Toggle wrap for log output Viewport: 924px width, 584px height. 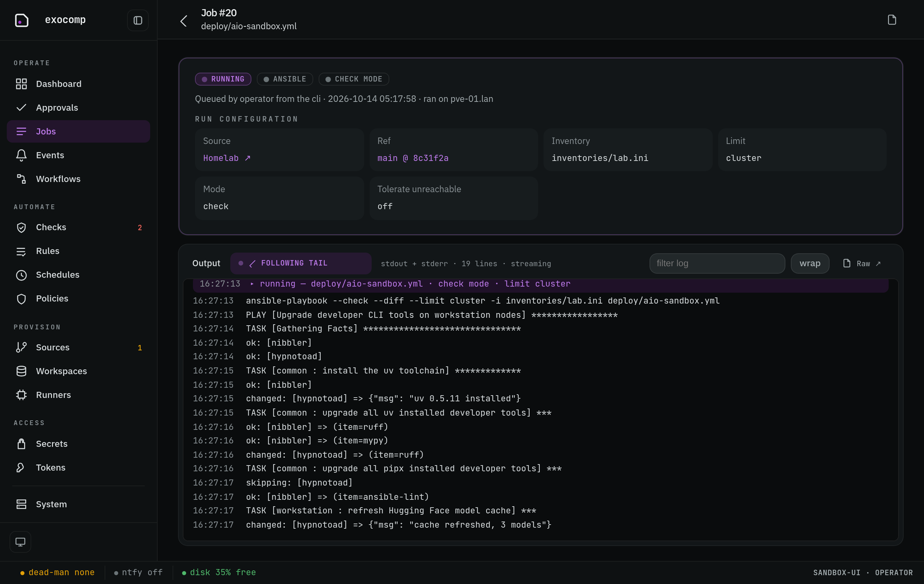pos(810,263)
